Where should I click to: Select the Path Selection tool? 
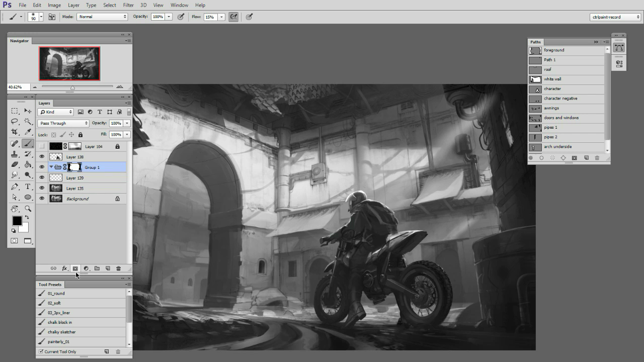(15, 198)
